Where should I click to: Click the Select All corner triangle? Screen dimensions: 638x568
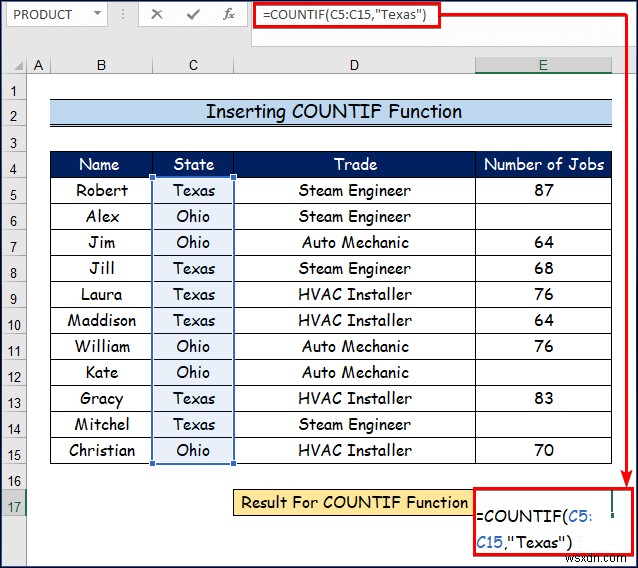[18, 66]
